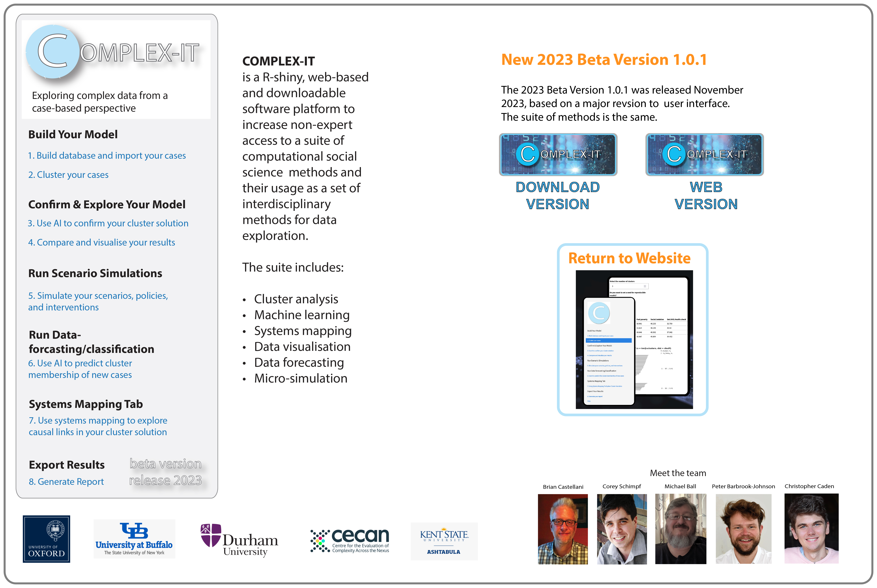
Task: Click the University of Oxford logo
Action: tap(46, 539)
